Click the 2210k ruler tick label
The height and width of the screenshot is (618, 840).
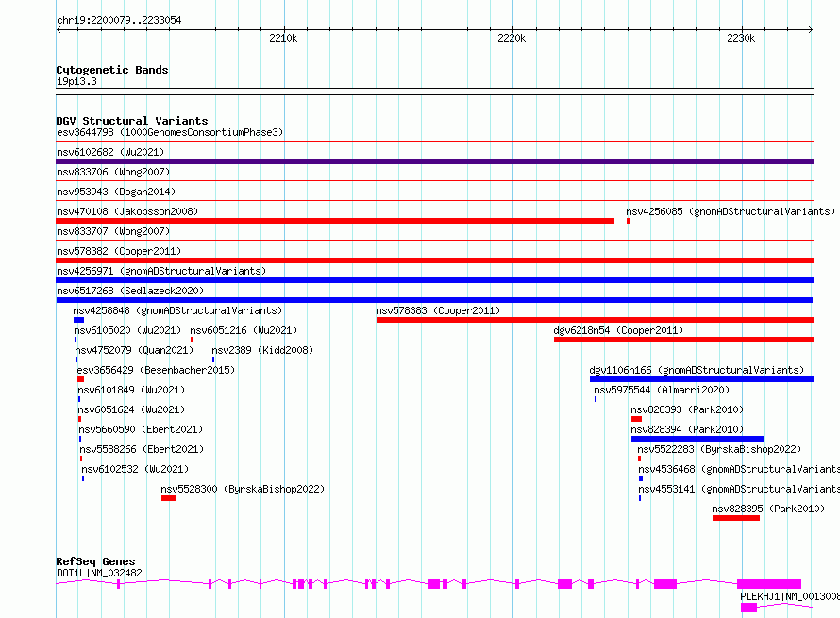283,38
